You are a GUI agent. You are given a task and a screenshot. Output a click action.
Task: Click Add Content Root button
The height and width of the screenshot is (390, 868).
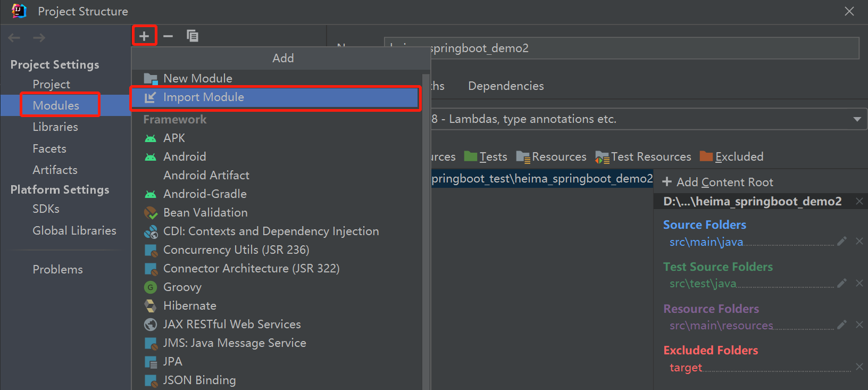717,182
